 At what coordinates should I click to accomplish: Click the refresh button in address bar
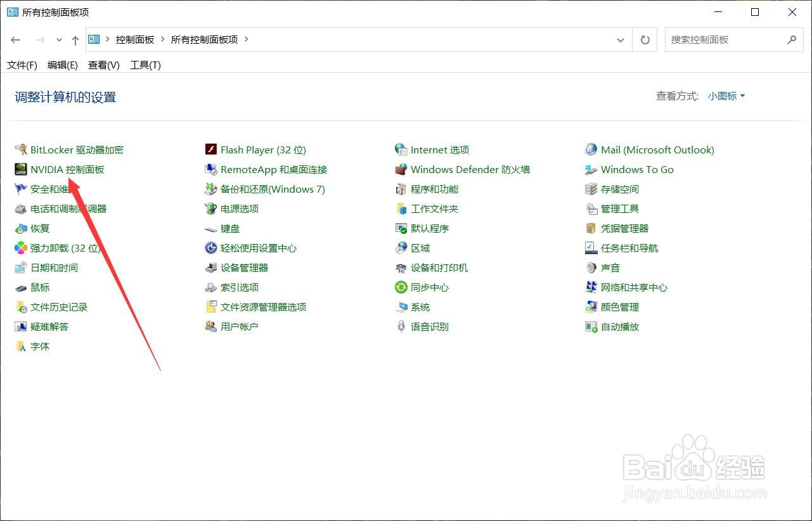645,39
